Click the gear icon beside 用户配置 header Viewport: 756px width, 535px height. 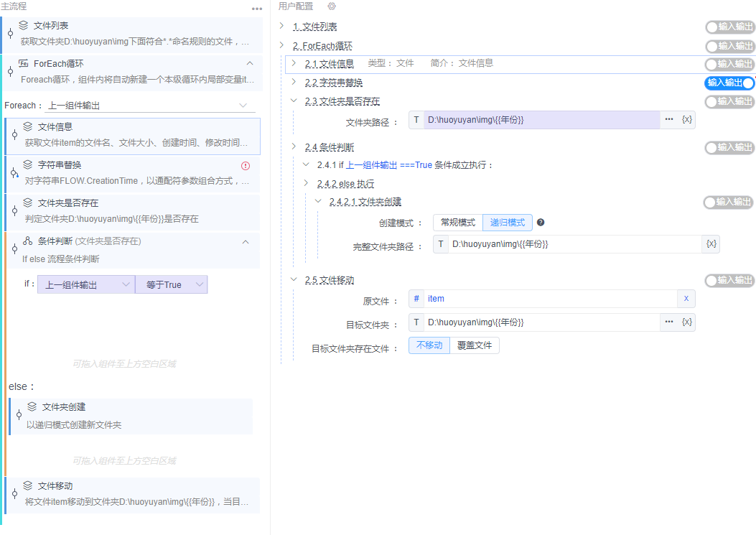coord(331,6)
